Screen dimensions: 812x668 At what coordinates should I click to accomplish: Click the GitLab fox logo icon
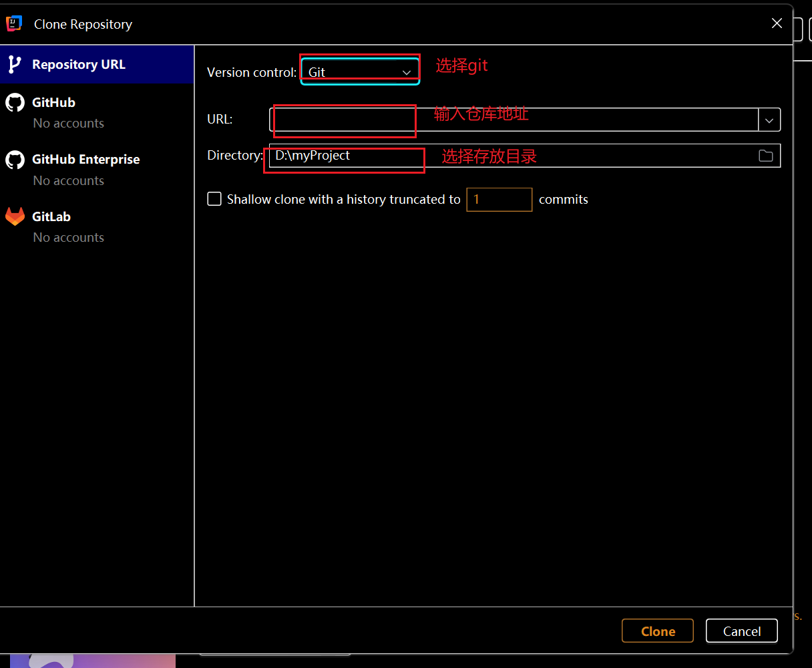click(15, 216)
